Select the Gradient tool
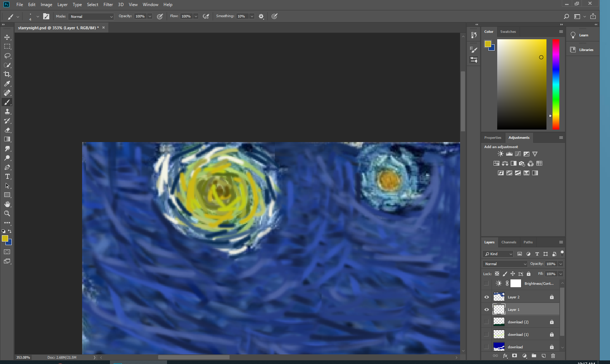Viewport: 610px width, 364px height. click(7, 139)
